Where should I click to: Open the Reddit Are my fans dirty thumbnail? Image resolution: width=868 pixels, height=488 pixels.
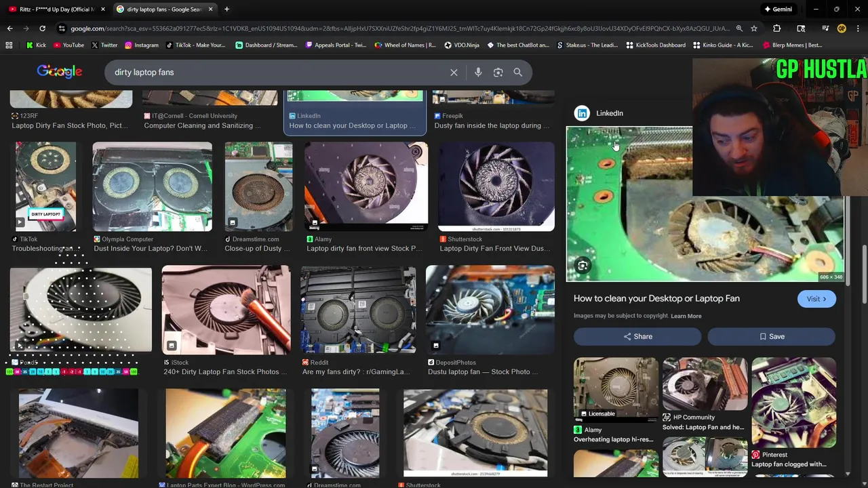pyautogui.click(x=358, y=310)
